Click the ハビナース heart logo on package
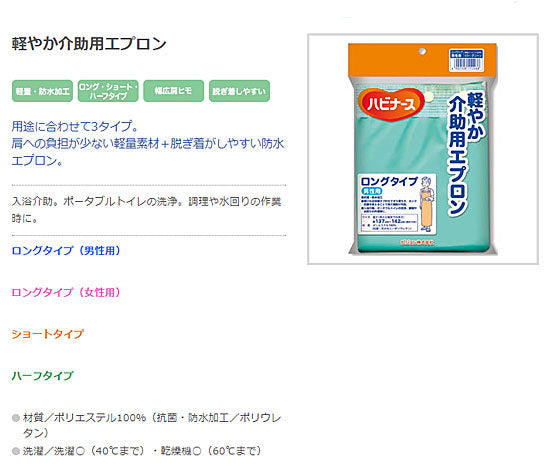548x474 pixels. pos(390,104)
